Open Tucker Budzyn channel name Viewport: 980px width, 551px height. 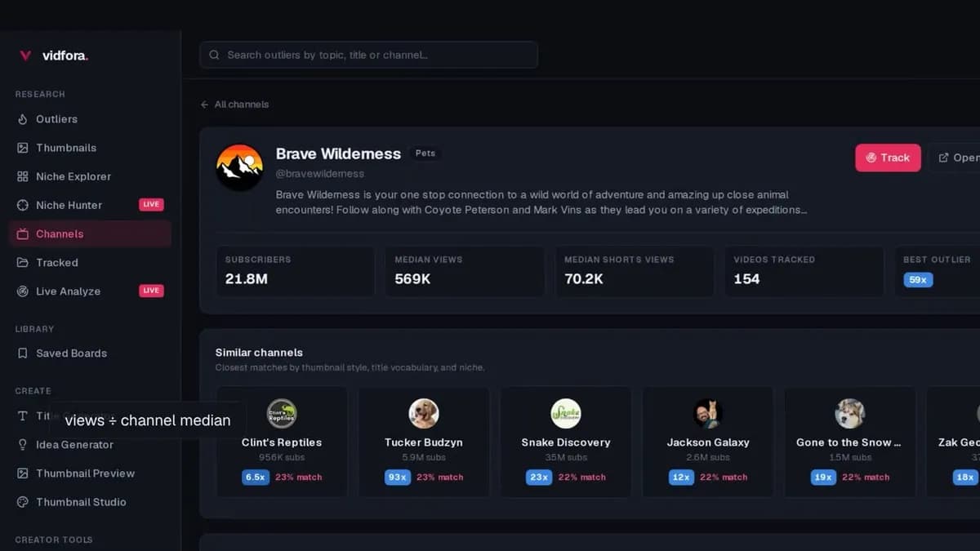[424, 442]
